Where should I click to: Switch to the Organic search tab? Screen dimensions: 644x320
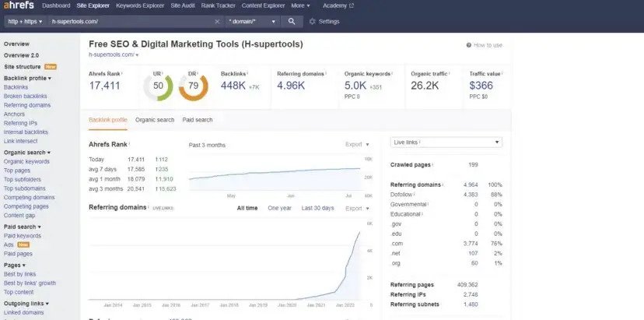[155, 120]
